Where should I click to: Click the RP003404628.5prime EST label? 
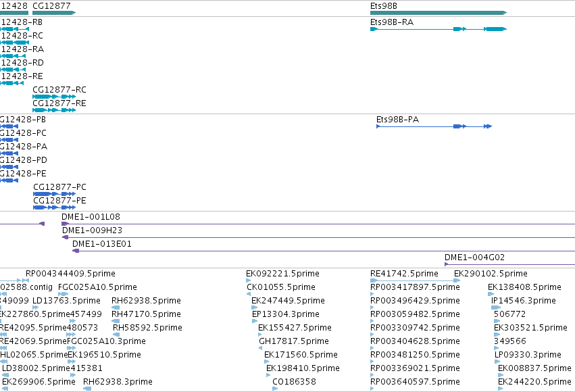click(415, 341)
